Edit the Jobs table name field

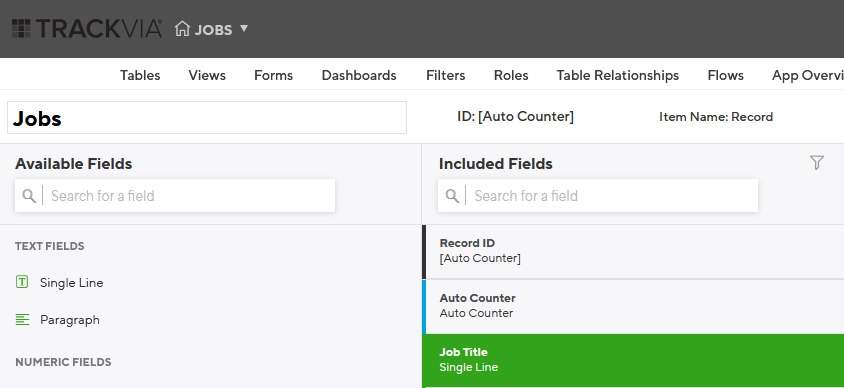pyautogui.click(x=207, y=117)
